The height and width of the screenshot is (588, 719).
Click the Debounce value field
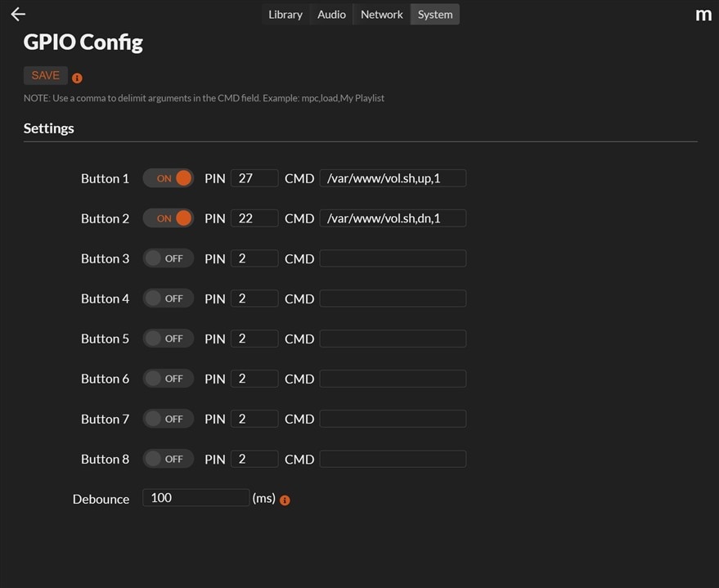195,498
